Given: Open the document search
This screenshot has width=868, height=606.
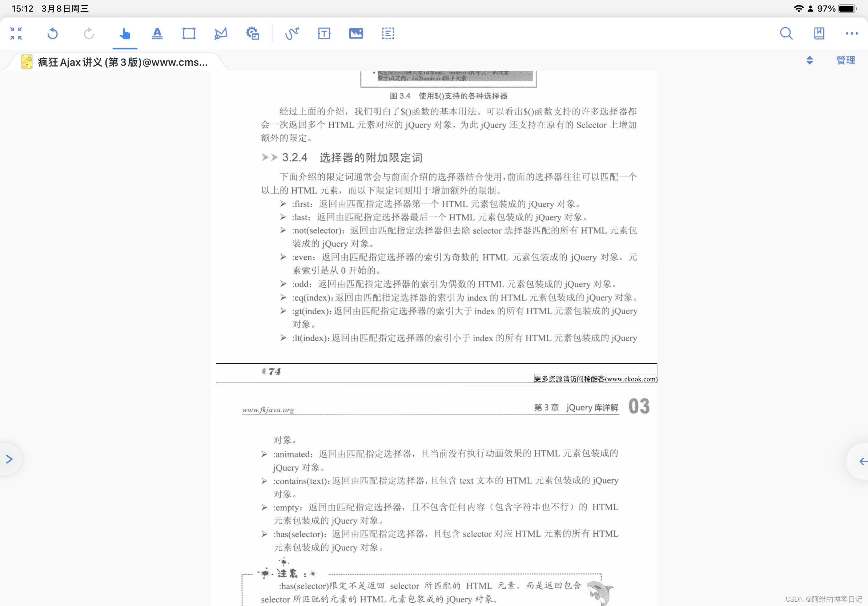Looking at the screenshot, I should click(786, 33).
